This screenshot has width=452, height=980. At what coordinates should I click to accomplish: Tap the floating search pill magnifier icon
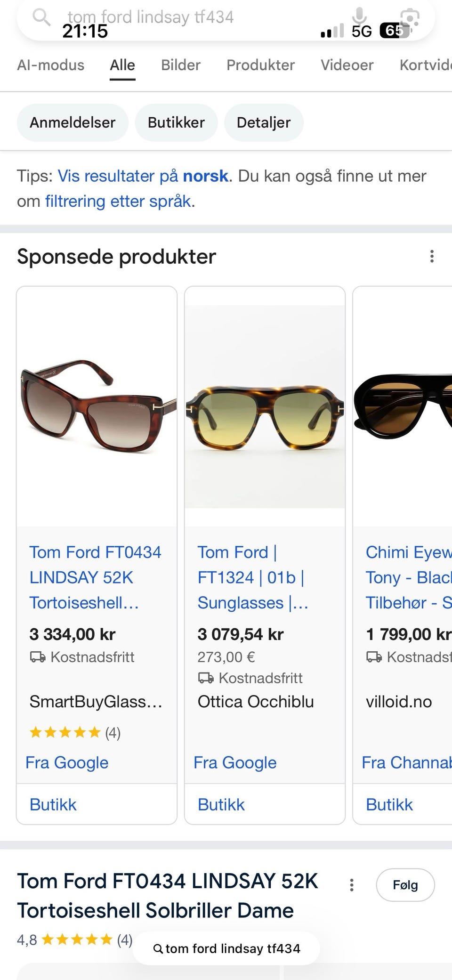coord(159,948)
